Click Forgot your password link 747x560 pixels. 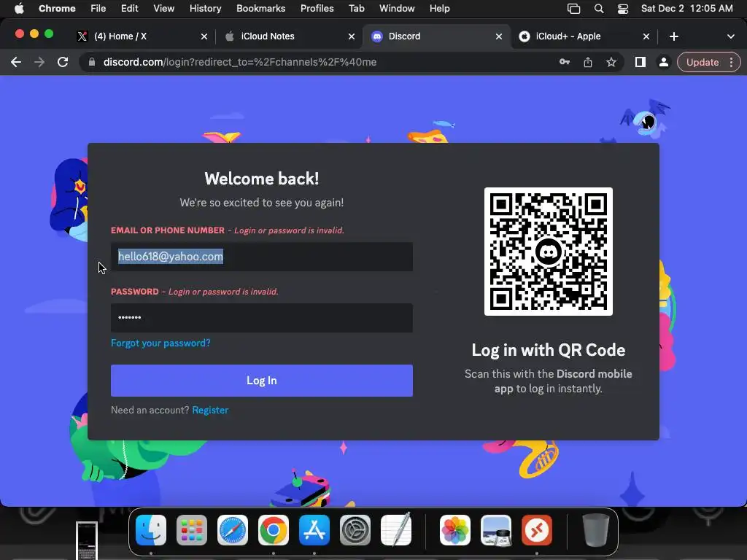point(160,343)
